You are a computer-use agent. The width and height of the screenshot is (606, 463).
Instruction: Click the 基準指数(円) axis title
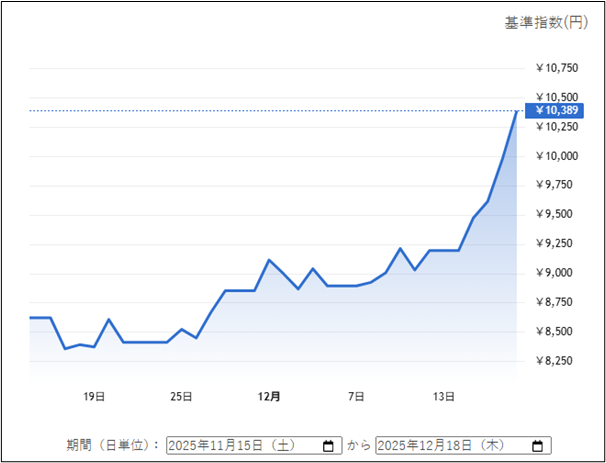(x=546, y=22)
